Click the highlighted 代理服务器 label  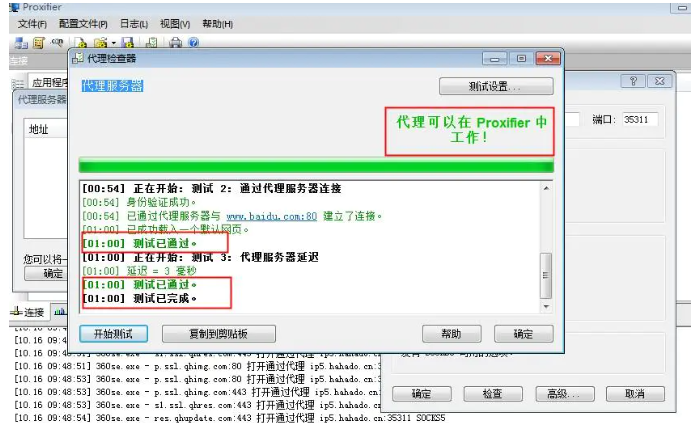click(112, 86)
